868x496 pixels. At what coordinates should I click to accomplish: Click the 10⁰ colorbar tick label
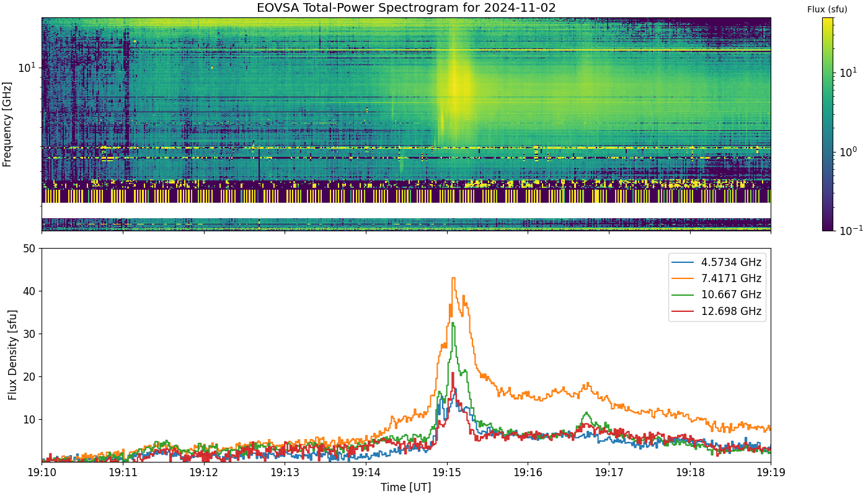(848, 151)
